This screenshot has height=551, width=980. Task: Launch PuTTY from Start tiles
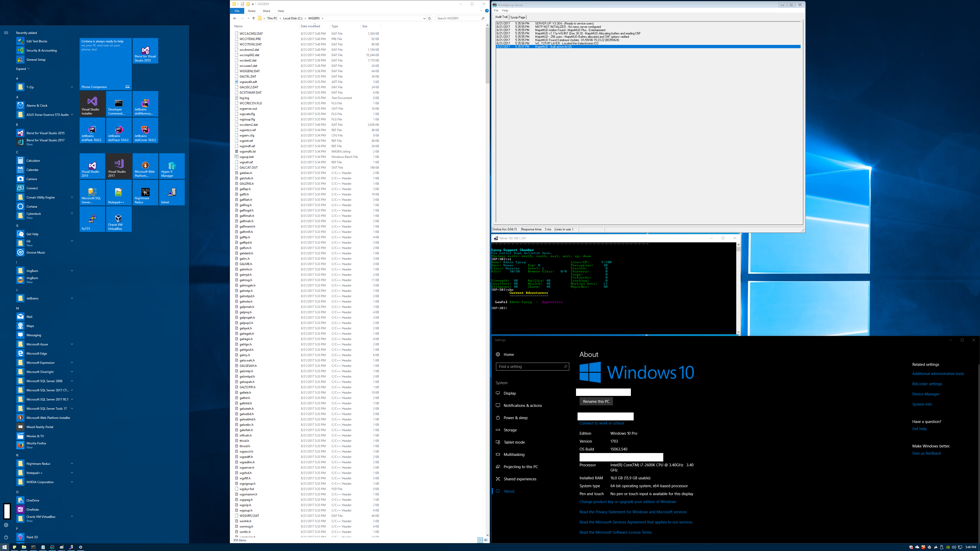pyautogui.click(x=92, y=219)
